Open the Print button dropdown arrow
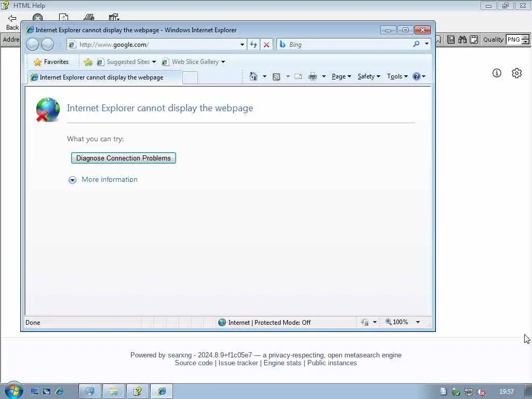 point(324,76)
